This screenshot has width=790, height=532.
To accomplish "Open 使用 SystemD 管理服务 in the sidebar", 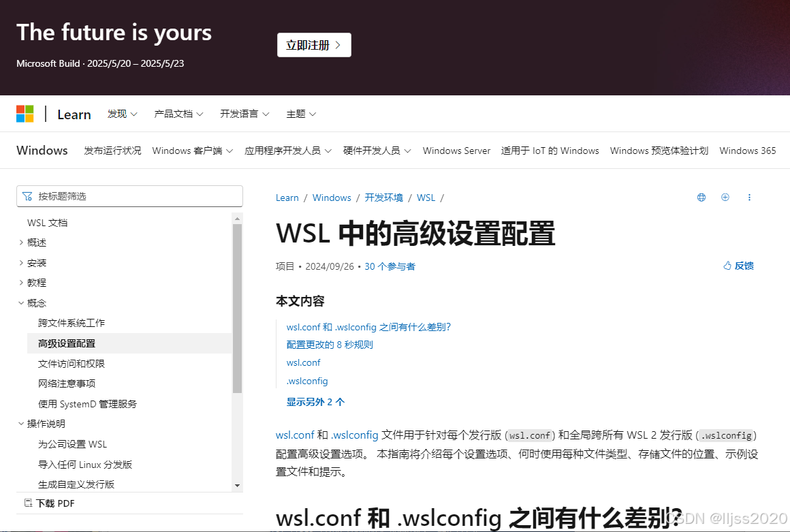I will click(x=87, y=403).
